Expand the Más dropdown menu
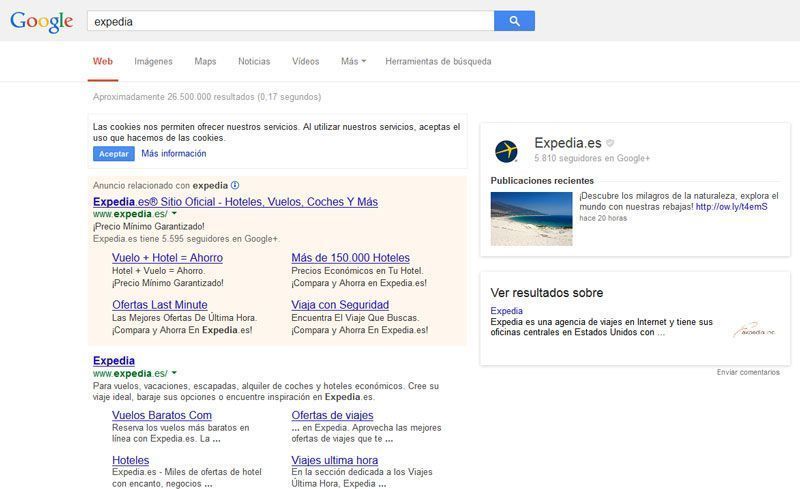 click(x=353, y=61)
